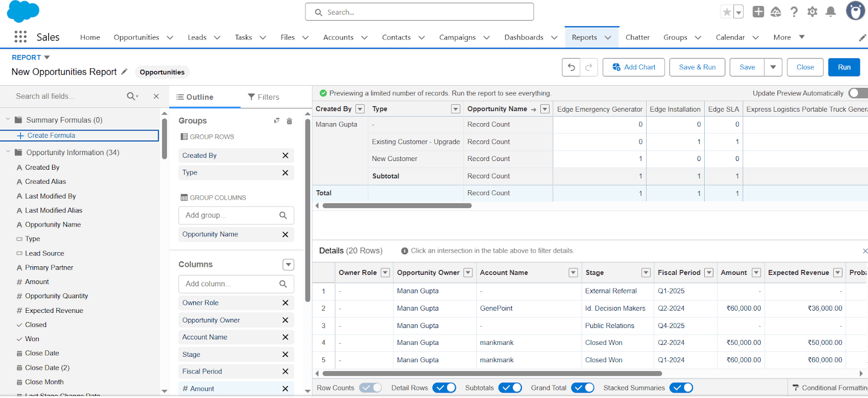Toggle the Subtotals switch
This screenshot has height=398, width=868.
(x=510, y=388)
